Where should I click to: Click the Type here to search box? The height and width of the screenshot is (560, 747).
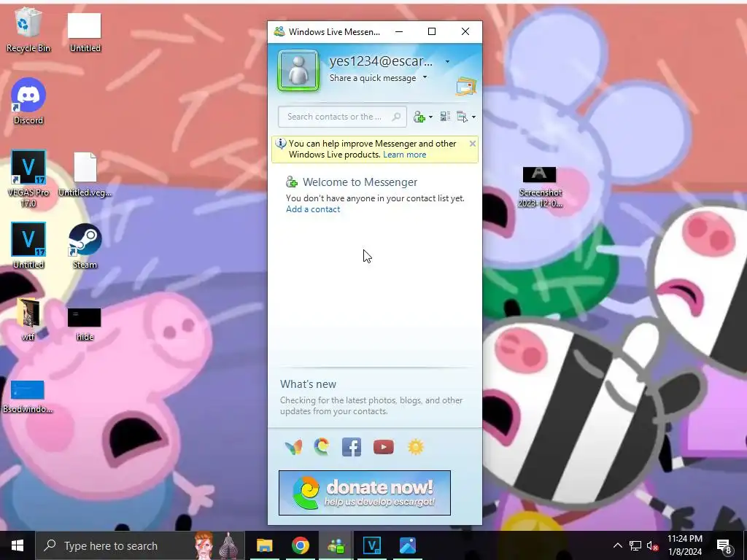[140, 545]
